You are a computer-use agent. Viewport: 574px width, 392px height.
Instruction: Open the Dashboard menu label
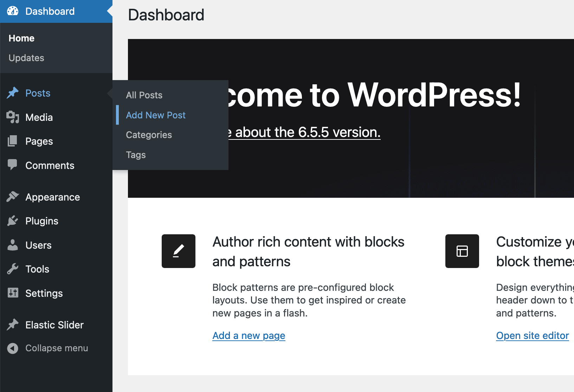tap(50, 11)
